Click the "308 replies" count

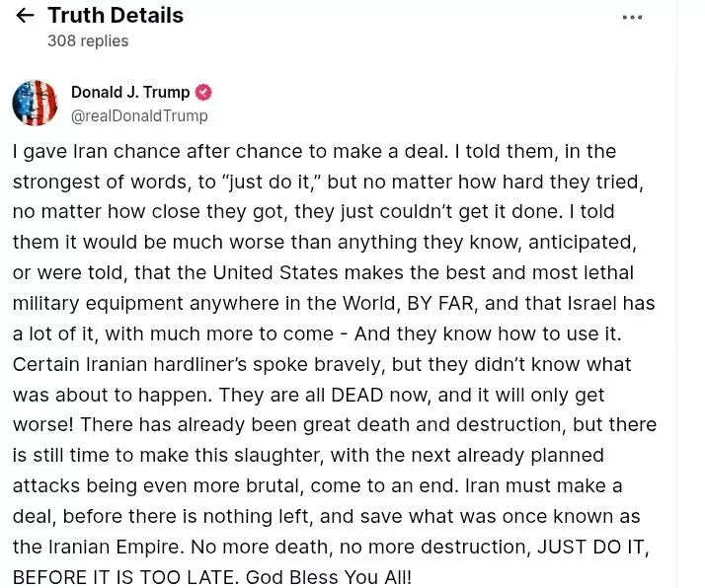88,41
